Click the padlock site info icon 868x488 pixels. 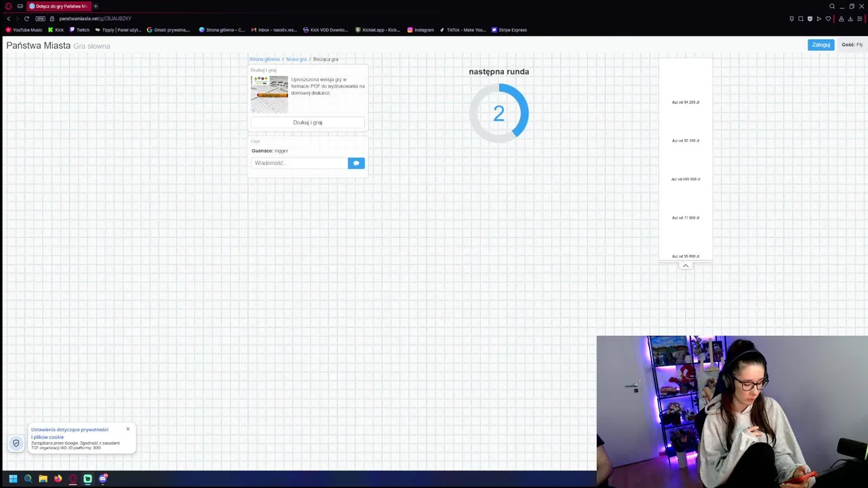pos(52,18)
